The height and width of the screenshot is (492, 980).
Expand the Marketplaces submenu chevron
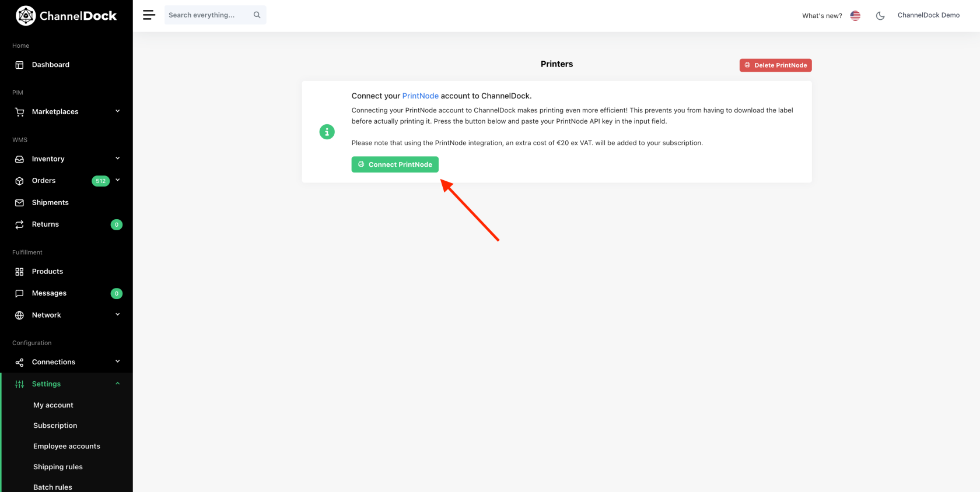(118, 111)
